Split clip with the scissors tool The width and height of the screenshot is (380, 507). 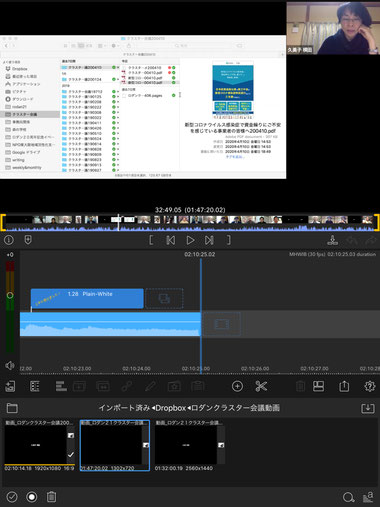click(x=261, y=386)
